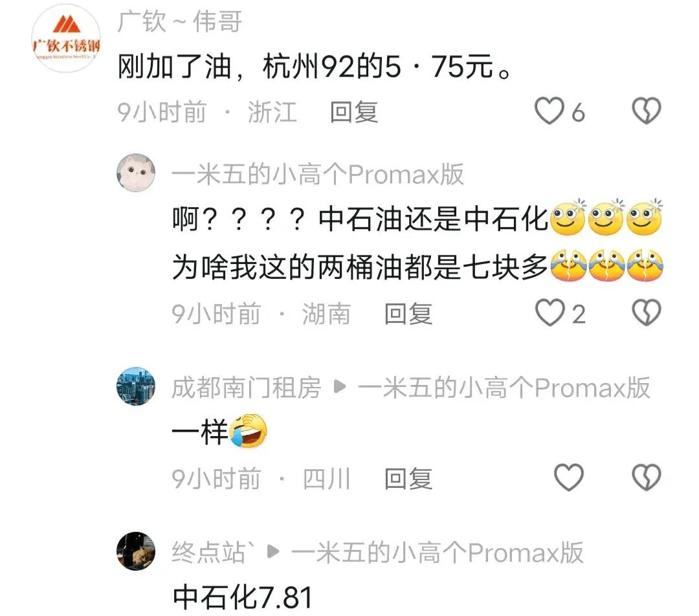Dislike the 一样 reply from 四川

647,478
